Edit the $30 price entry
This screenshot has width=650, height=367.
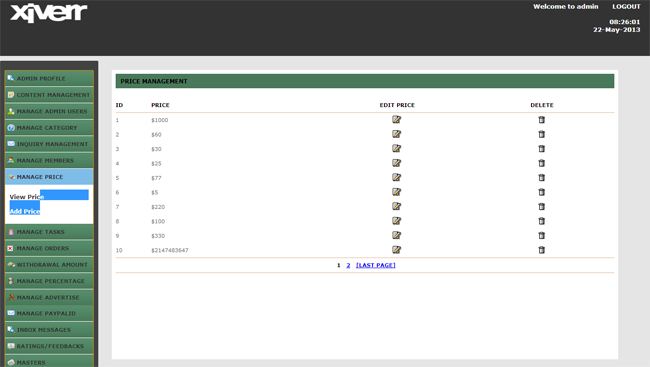pos(396,148)
